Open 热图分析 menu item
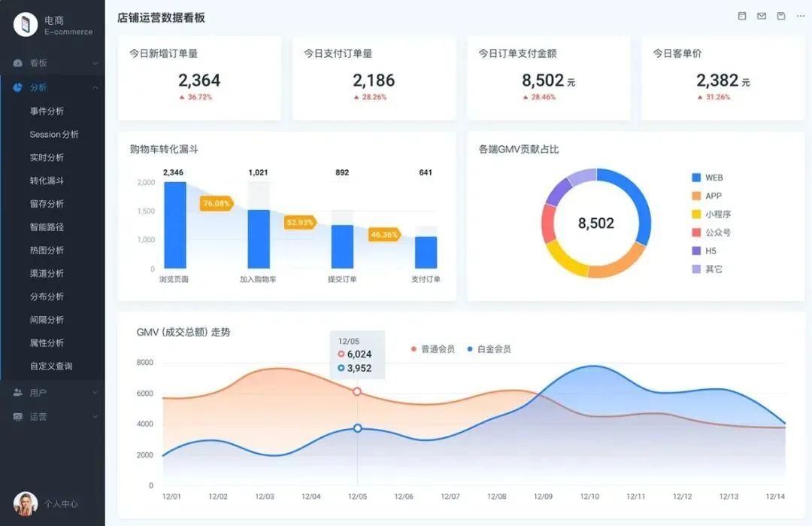 47,250
